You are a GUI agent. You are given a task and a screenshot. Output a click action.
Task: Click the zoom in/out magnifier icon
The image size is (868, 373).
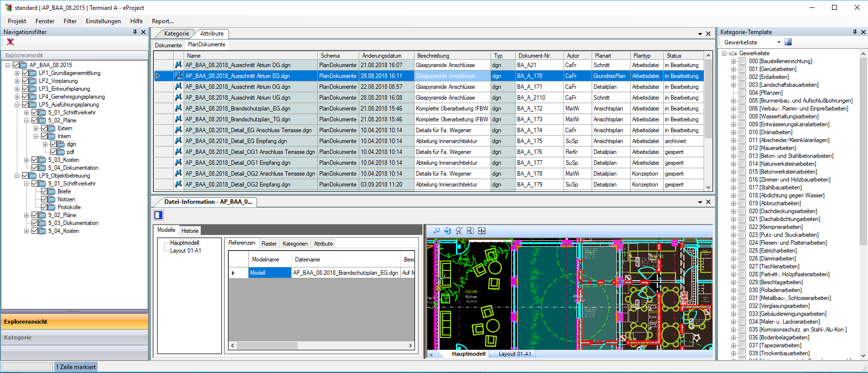click(x=459, y=230)
